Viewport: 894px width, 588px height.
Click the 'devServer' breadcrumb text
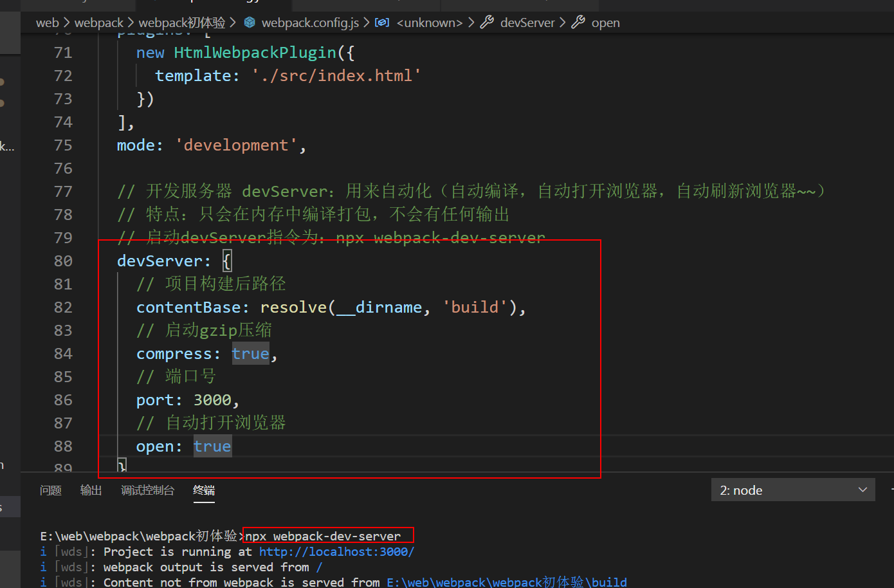[527, 23]
